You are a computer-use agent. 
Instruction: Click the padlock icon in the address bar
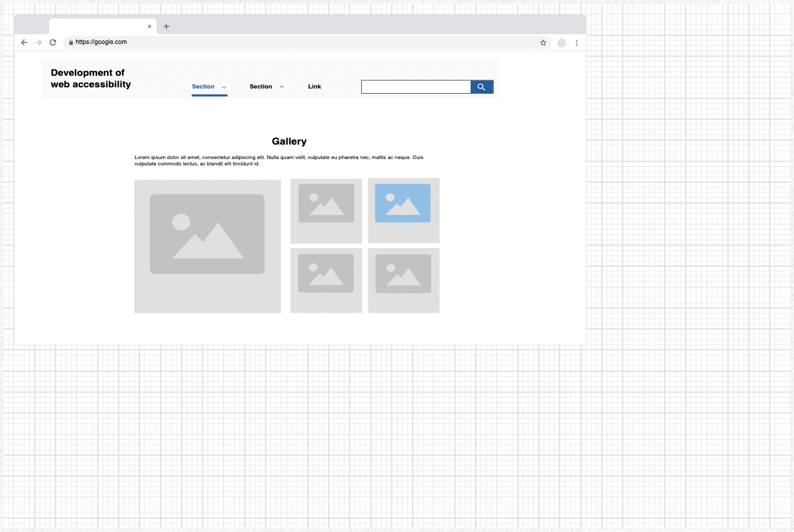71,42
